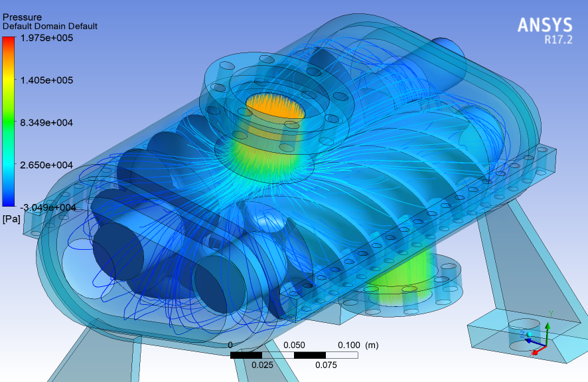Click the yellow band of the color bar
Image resolution: width=588 pixels, height=382 pixels.
9,83
